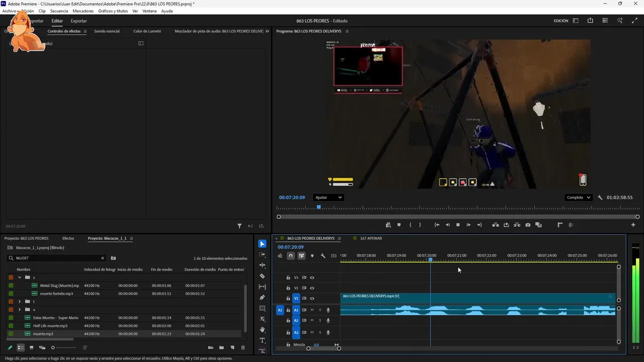The height and width of the screenshot is (362, 644).
Task: Select the Razor tool
Action: pos(262,276)
